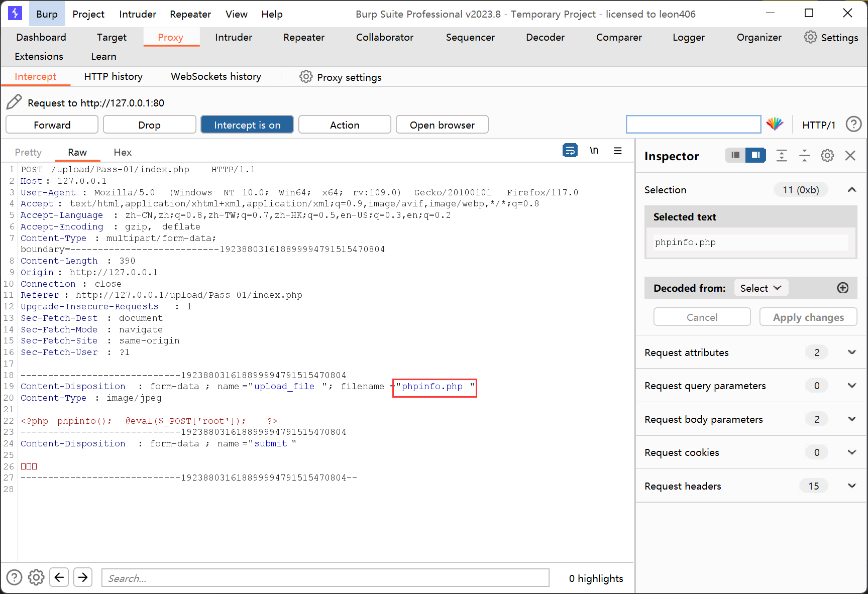Click the selected text phpinfo.php box
The image size is (868, 594).
[750, 242]
